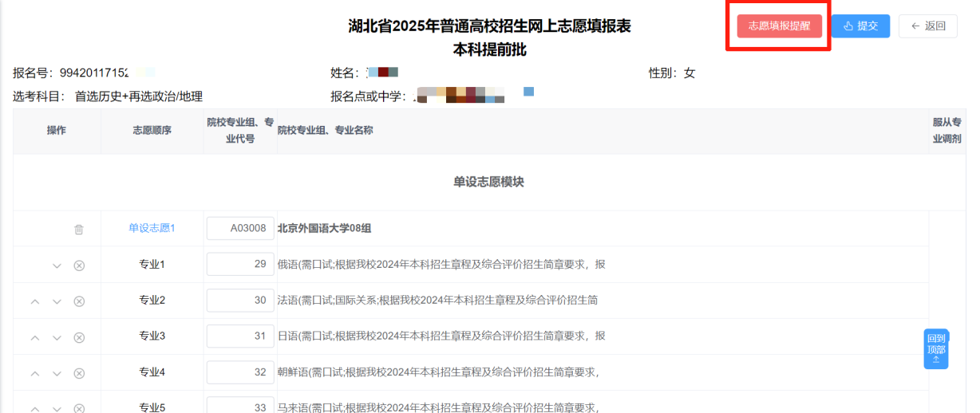Remove 专业4 using its circled X icon
This screenshot has height=413, width=980.
pyautogui.click(x=79, y=373)
